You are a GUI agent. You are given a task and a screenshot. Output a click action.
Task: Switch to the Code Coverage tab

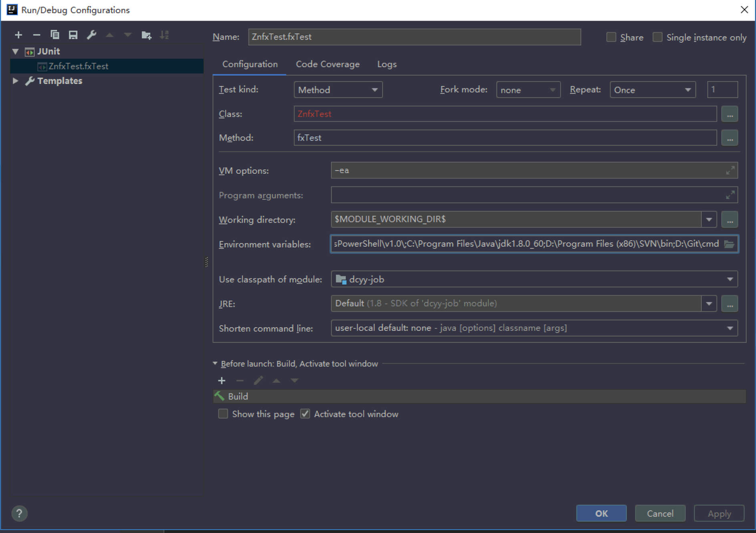[328, 64]
